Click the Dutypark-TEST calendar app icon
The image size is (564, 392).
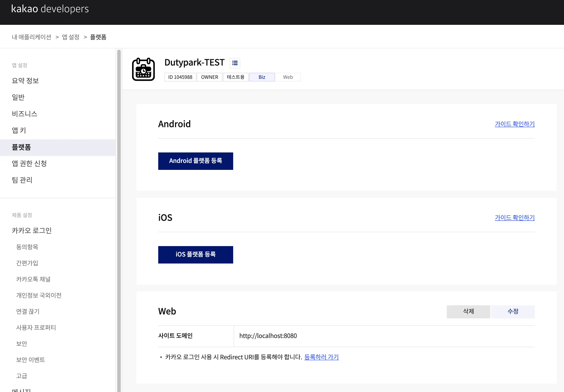[x=143, y=69]
